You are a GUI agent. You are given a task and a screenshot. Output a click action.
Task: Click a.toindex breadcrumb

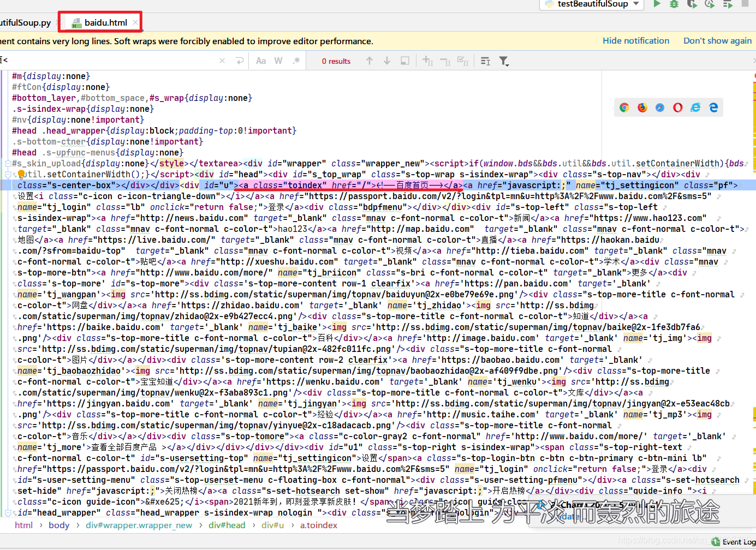319,525
